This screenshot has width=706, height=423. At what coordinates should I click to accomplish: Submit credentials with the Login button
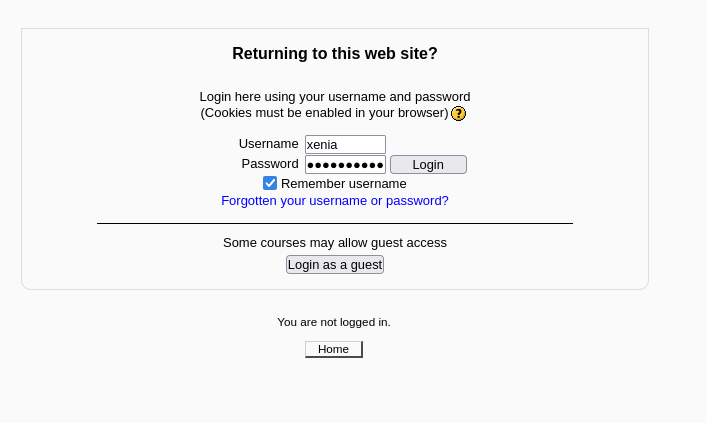coord(428,164)
